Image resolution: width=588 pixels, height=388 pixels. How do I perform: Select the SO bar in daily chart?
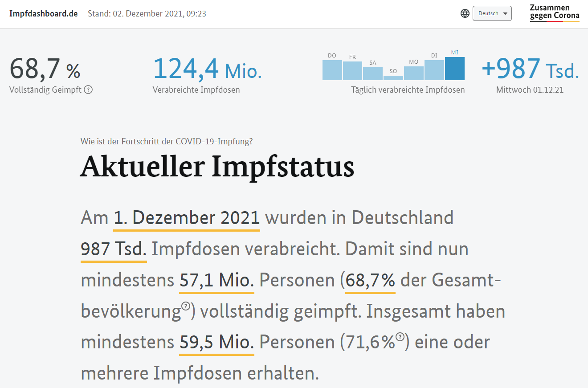[393, 78]
